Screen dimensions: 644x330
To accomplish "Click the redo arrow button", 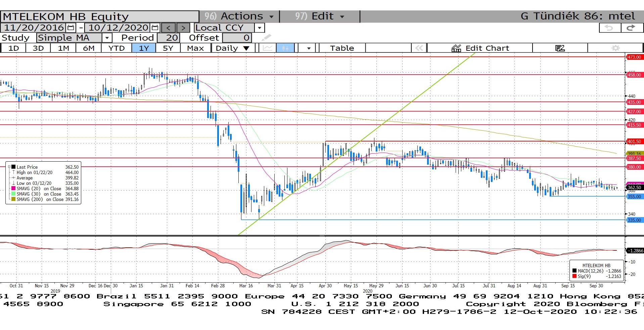I will point(631,28).
